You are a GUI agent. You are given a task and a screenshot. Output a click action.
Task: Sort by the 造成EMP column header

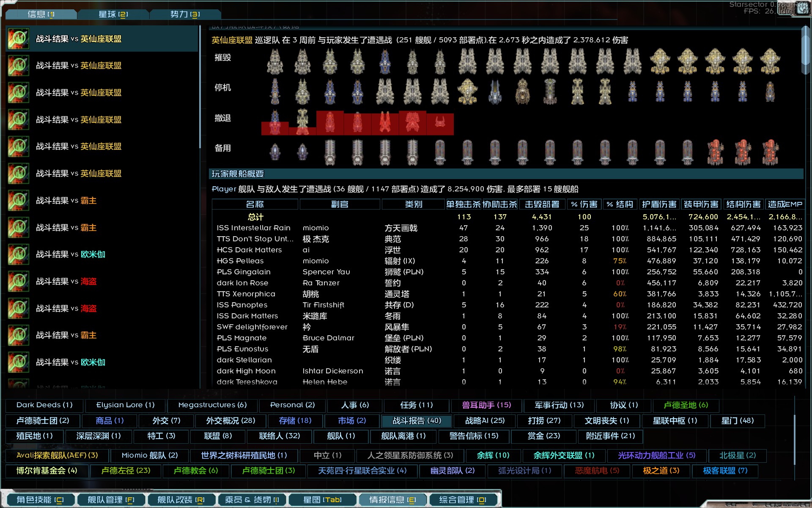[785, 204]
